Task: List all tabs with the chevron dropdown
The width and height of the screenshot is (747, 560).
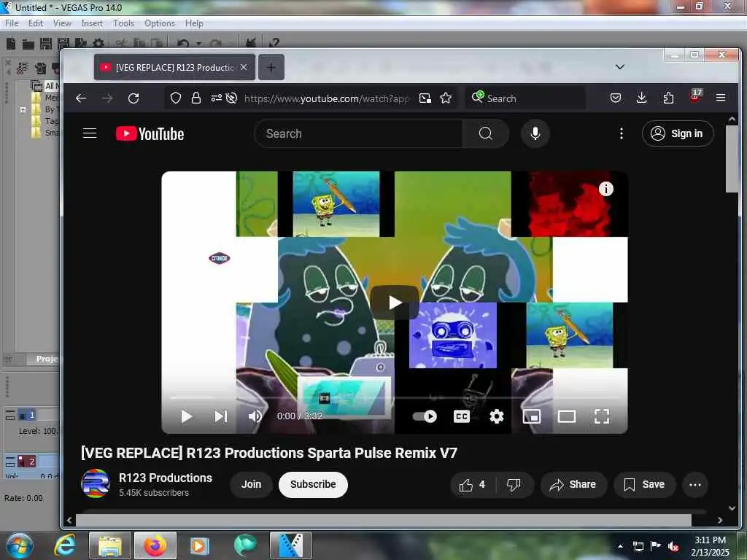Action: tap(620, 66)
